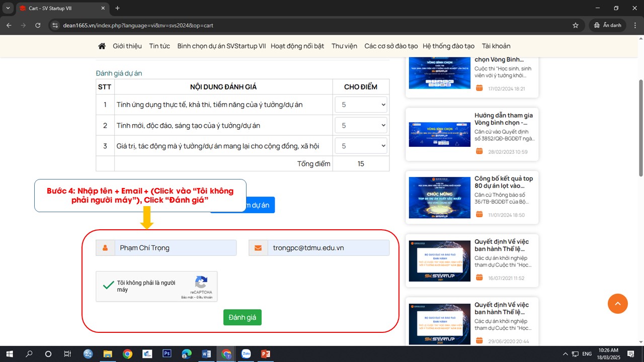Toggle the "Tôi không phải là người máy" checkbox
This screenshot has height=362, width=644.
pyautogui.click(x=108, y=286)
